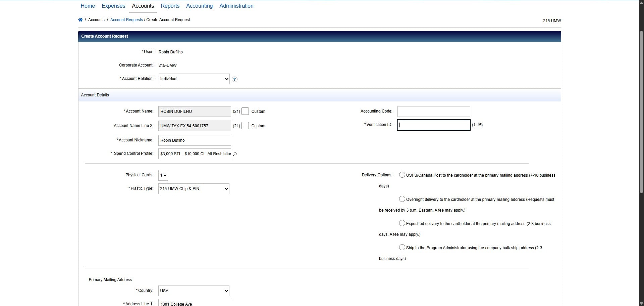Open the Physical Cards dropdown
The width and height of the screenshot is (644, 306).
pos(163,175)
